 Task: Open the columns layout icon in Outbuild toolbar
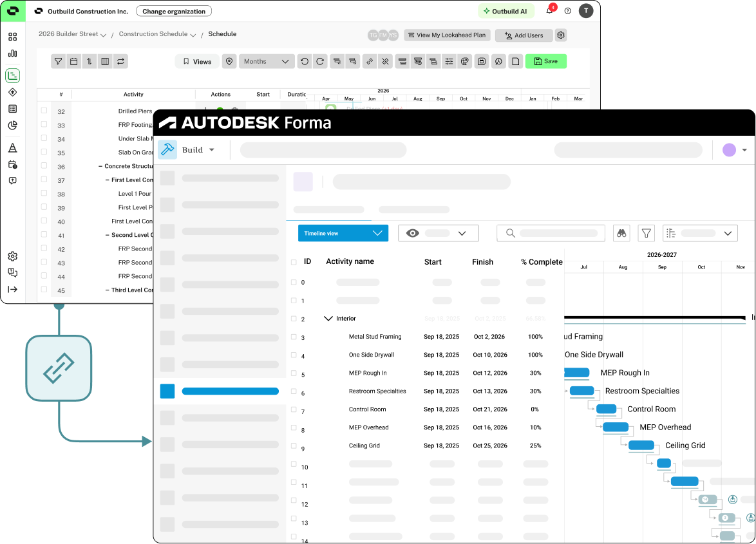click(105, 62)
